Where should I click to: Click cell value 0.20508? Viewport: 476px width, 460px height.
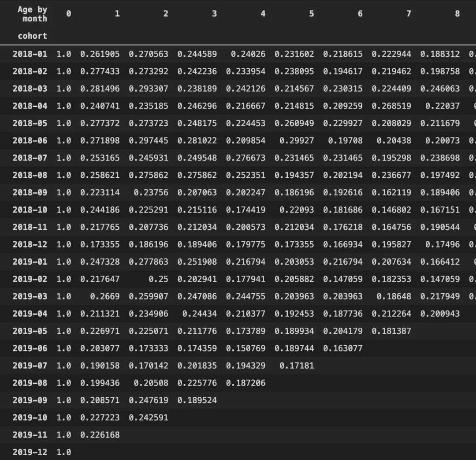[x=151, y=383]
